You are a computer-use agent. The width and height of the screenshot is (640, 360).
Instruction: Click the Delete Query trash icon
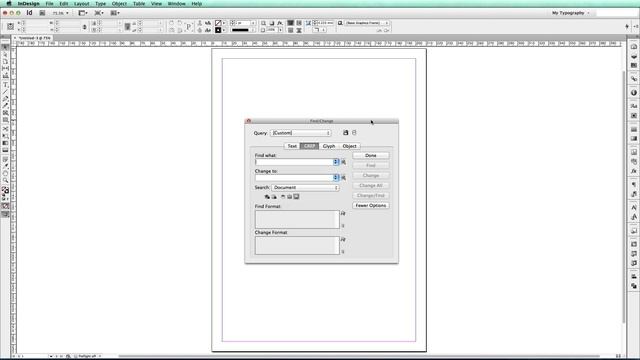point(354,133)
